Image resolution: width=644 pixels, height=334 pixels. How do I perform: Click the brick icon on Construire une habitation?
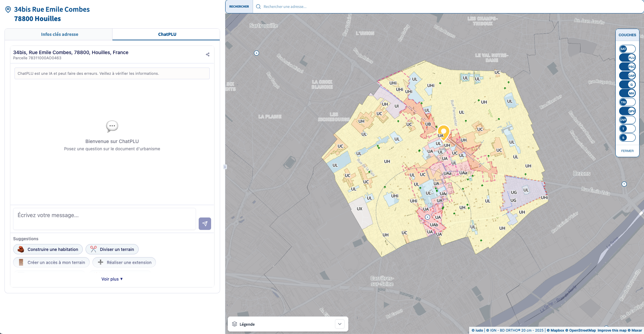tap(20, 249)
